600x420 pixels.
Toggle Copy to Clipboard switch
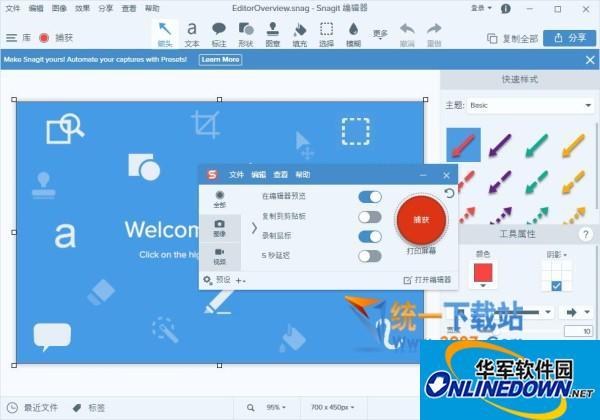point(370,217)
